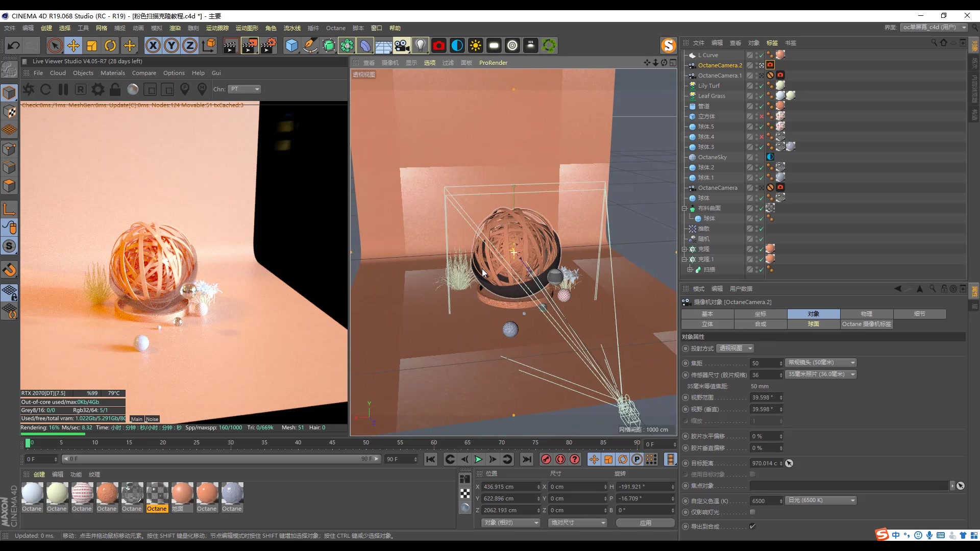980x551 pixels.
Task: Pause rendering in Live Viewer
Action: click(x=63, y=90)
